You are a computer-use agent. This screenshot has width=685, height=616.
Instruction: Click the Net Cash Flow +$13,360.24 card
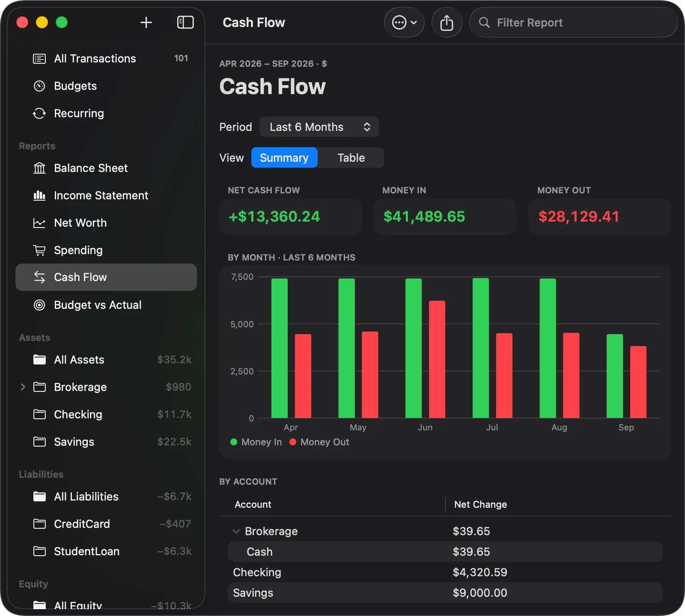click(290, 216)
